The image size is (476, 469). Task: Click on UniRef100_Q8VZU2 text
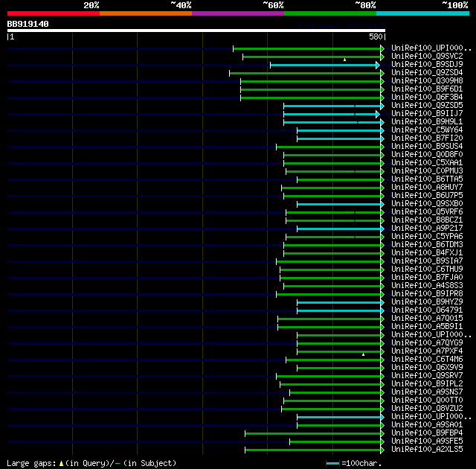click(x=427, y=409)
